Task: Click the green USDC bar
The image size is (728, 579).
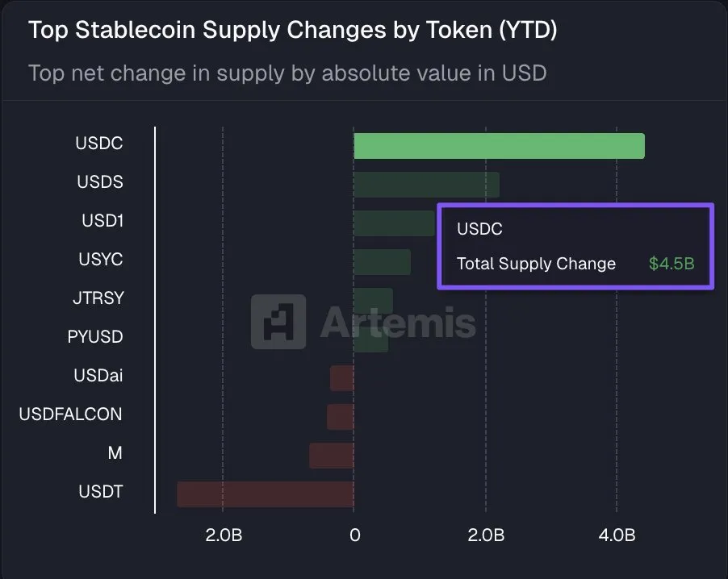Action: click(x=499, y=146)
